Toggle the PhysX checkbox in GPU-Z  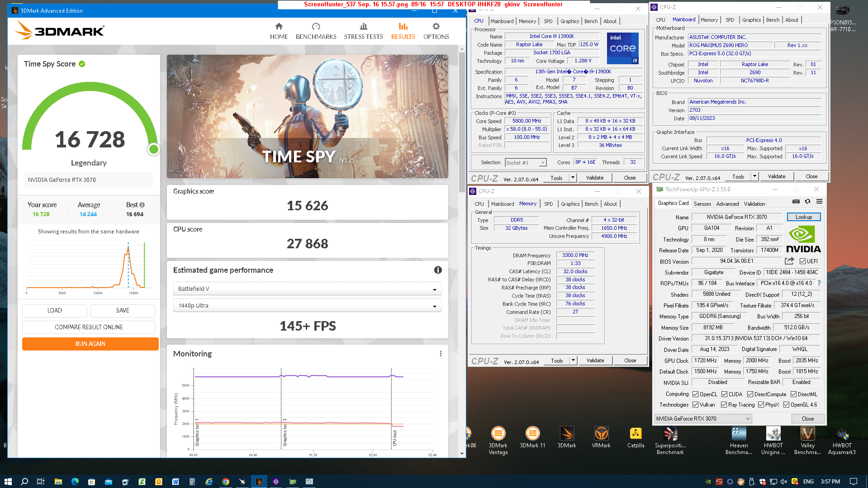pos(761,405)
